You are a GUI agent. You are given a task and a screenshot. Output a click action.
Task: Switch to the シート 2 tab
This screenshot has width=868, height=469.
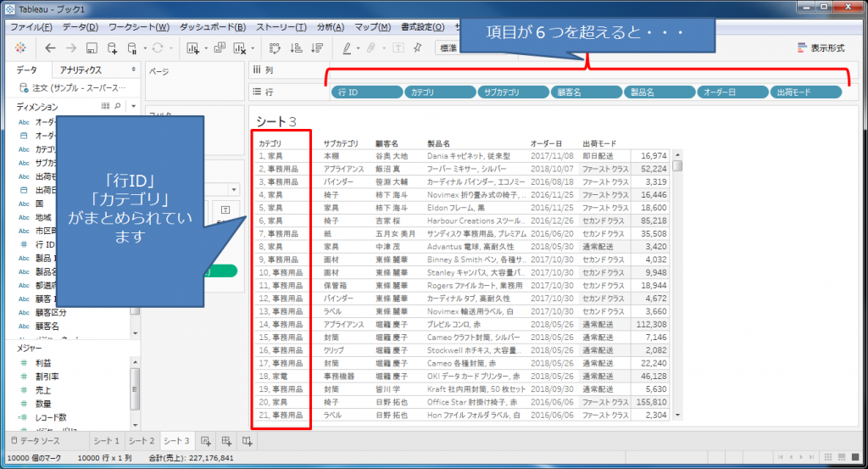142,441
